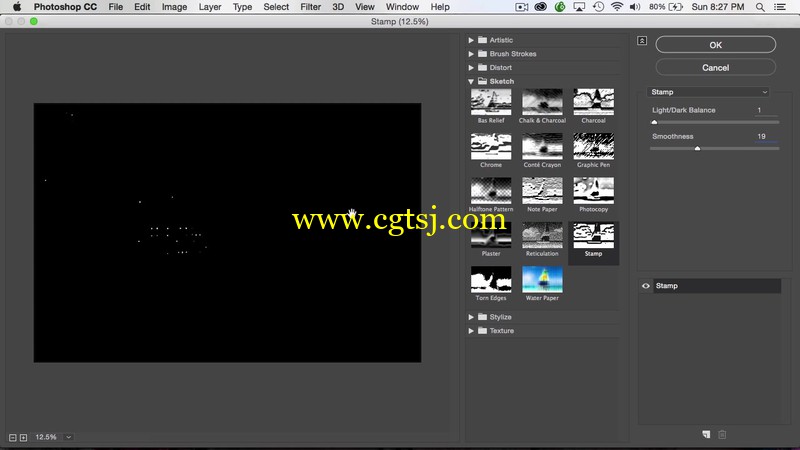Expand the Stylize filter folder

[471, 317]
